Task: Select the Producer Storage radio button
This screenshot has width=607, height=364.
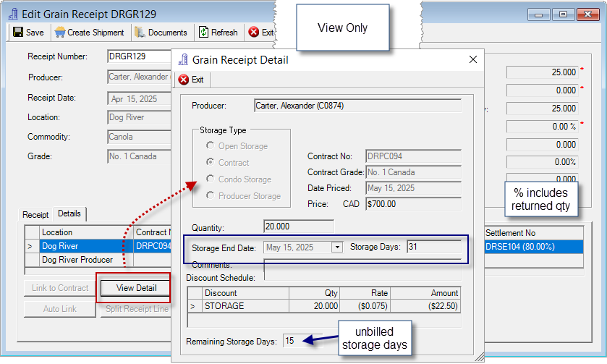Action: point(211,195)
